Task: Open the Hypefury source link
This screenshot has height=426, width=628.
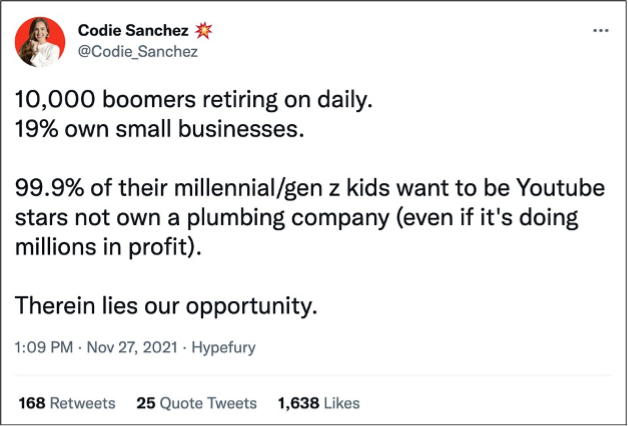Action: 223,348
